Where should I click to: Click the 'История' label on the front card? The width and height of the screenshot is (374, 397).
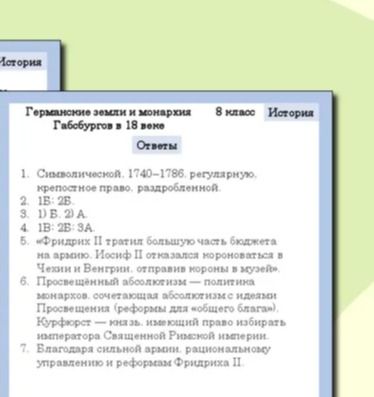291,113
